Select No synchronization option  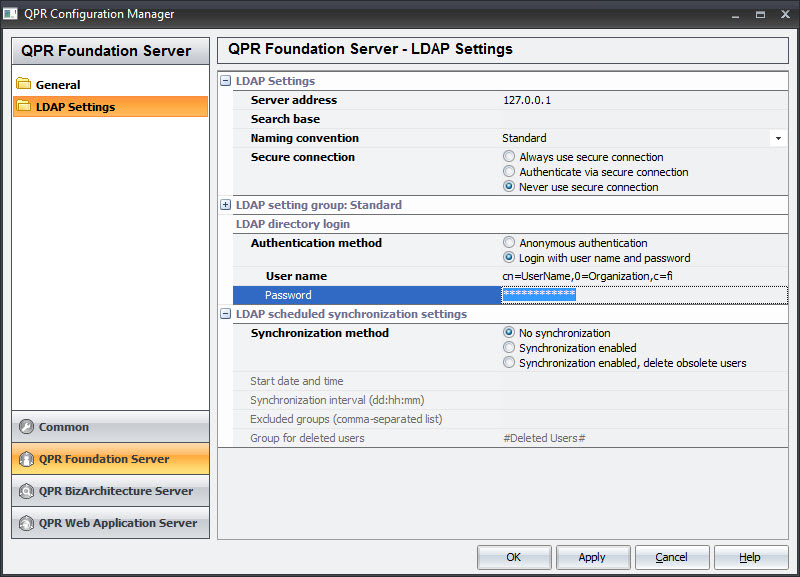[509, 332]
